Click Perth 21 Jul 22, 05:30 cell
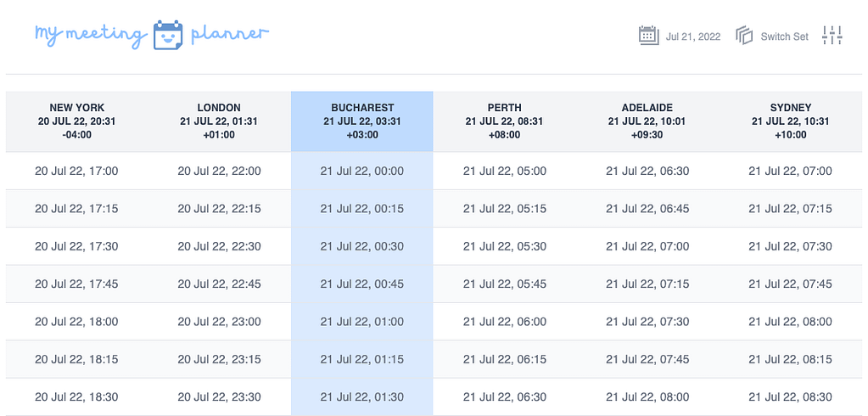Image resolution: width=868 pixels, height=416 pixels. (x=505, y=246)
